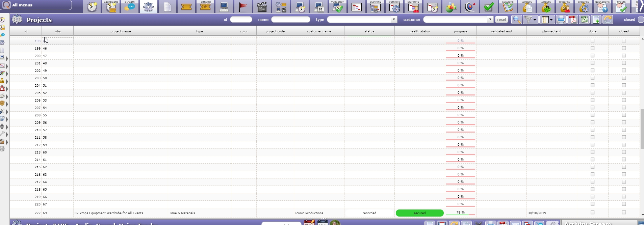The height and width of the screenshot is (225, 644).
Task: Open the Actions clapperboard icon
Action: point(262,7)
